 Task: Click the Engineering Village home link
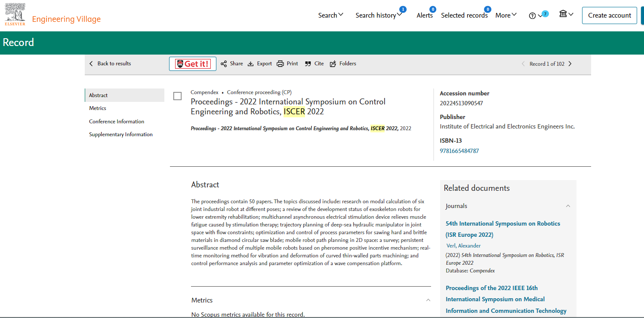pos(66,19)
